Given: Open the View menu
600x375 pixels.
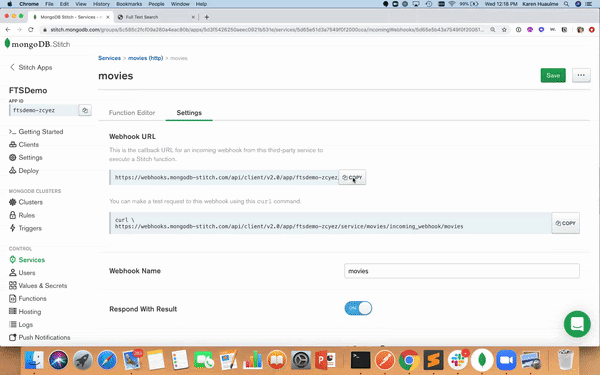Looking at the screenshot, I should (80, 4).
